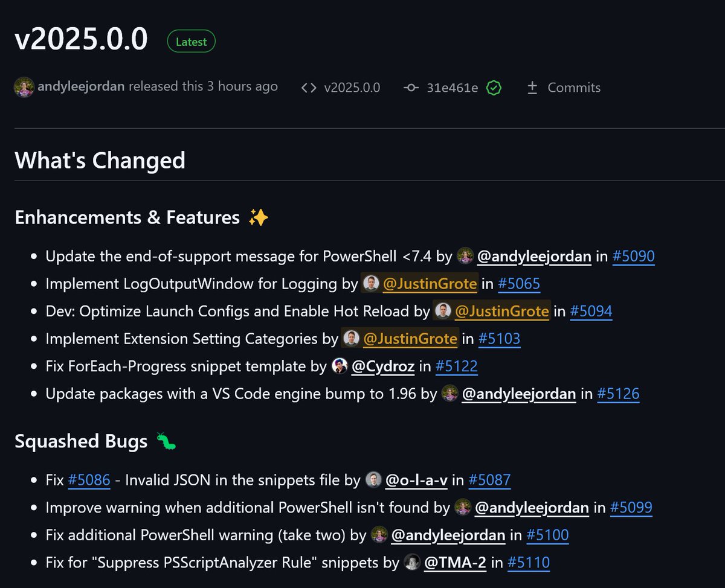Click the Cydroz avatar in the #5122 row
This screenshot has height=588, width=725.
340,366
